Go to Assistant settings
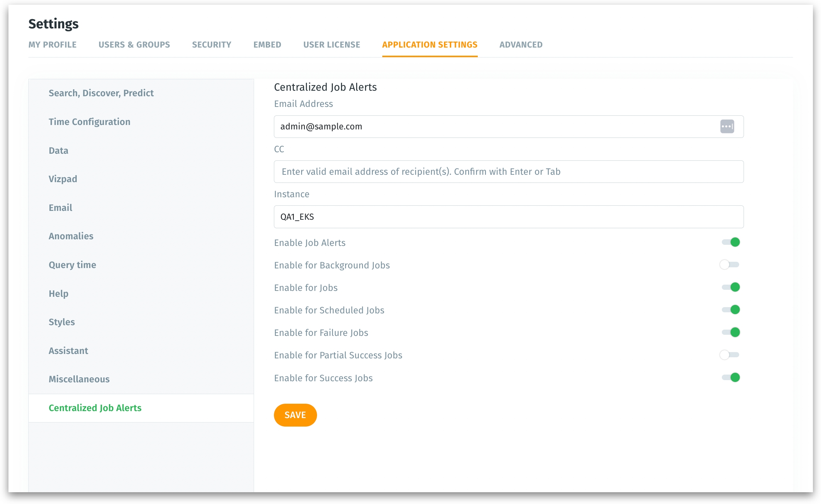 click(x=141, y=351)
